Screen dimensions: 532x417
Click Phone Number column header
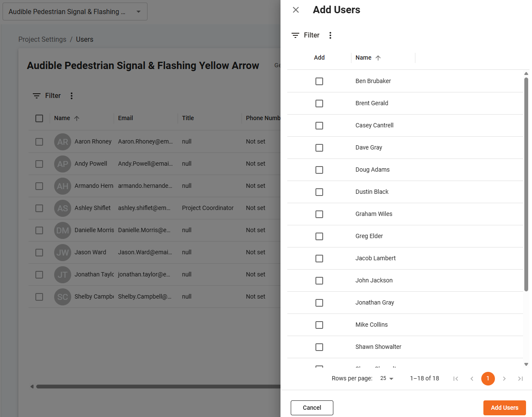click(263, 118)
